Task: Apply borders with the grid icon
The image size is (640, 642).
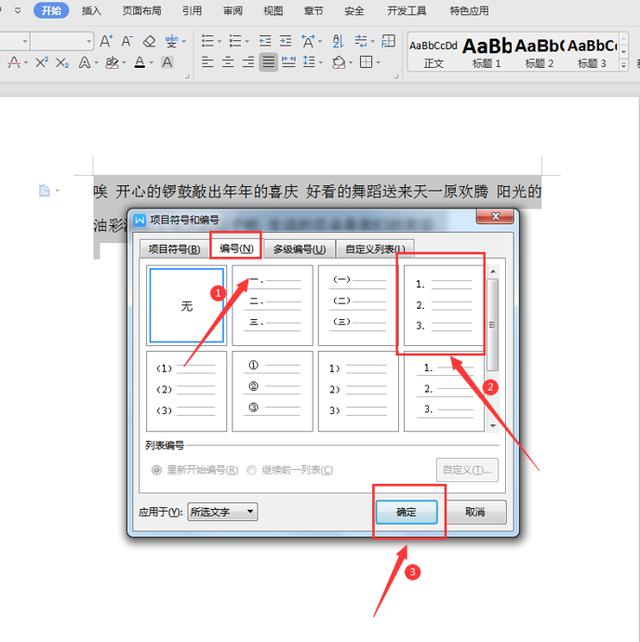Action: coord(366,62)
